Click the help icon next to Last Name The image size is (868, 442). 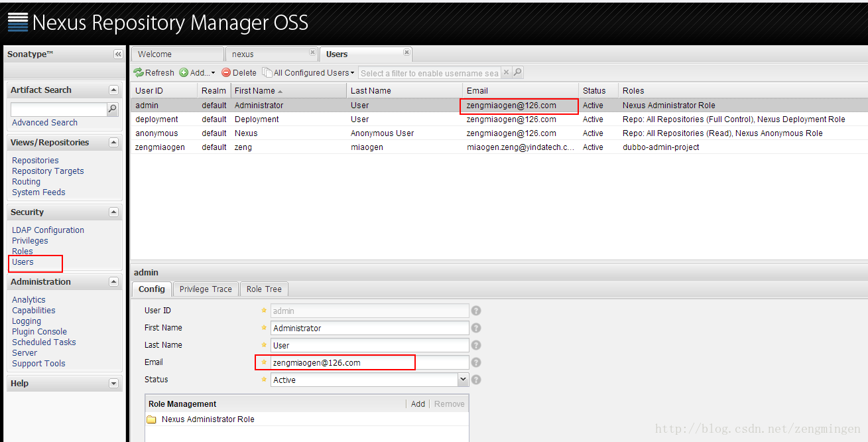click(476, 345)
